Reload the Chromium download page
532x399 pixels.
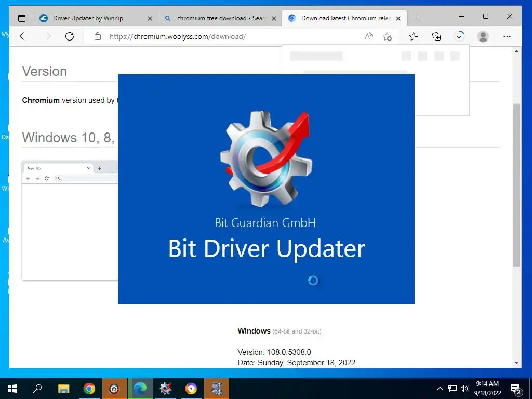[x=70, y=36]
